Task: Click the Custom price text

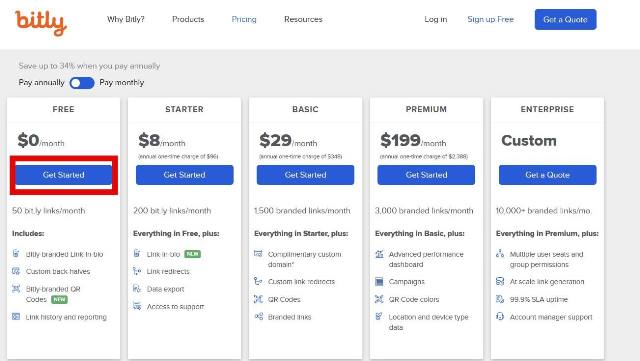Action: (x=529, y=140)
